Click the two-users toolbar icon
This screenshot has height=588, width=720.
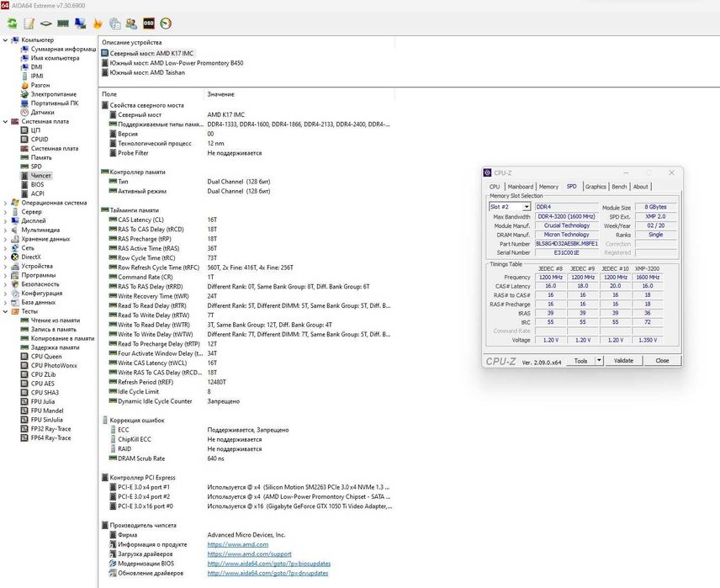coord(131,24)
